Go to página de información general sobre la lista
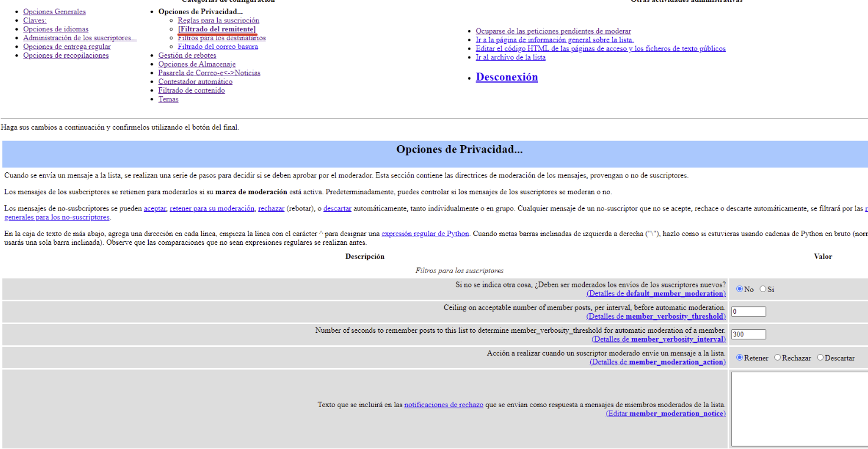Screen dimensions: 868x449 pyautogui.click(x=555, y=40)
